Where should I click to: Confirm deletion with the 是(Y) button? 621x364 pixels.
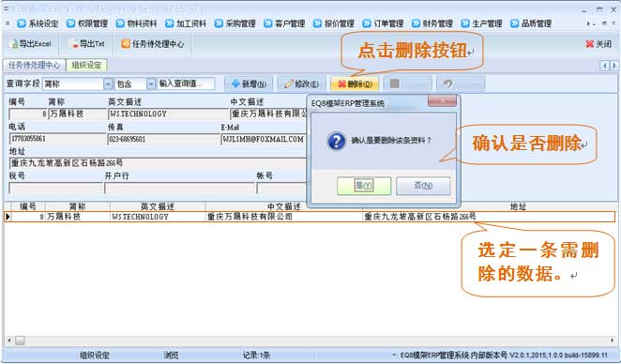point(364,186)
